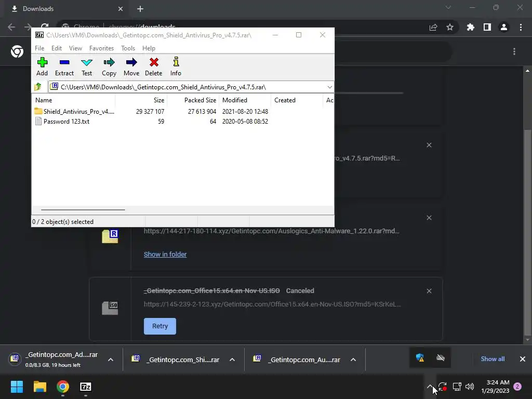Open the Edit menu
532x399 pixels.
click(56, 48)
